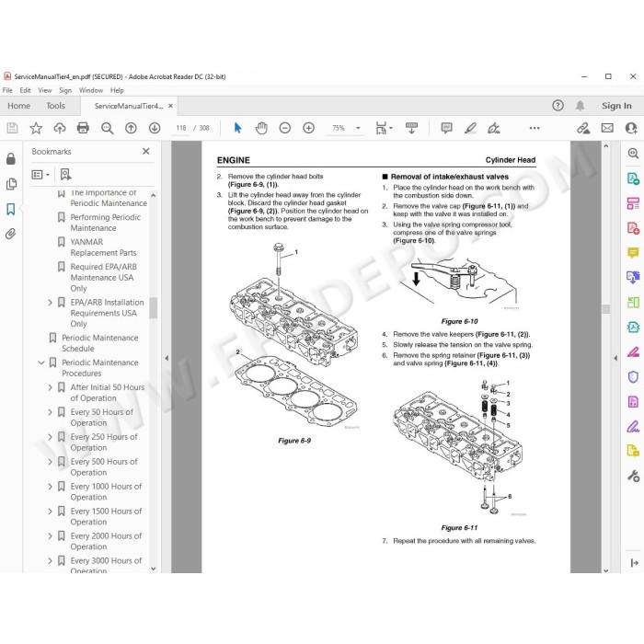
Task: Open Page Thumbnails panel icon
Action: click(x=11, y=184)
